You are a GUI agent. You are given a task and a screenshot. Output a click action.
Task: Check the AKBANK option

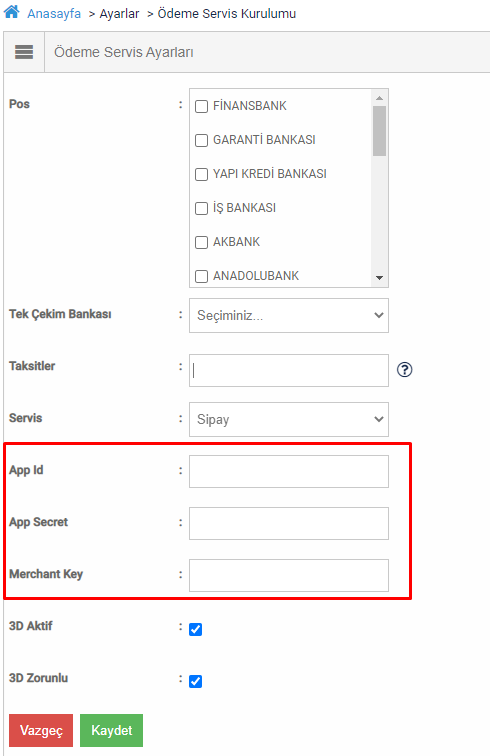click(201, 242)
